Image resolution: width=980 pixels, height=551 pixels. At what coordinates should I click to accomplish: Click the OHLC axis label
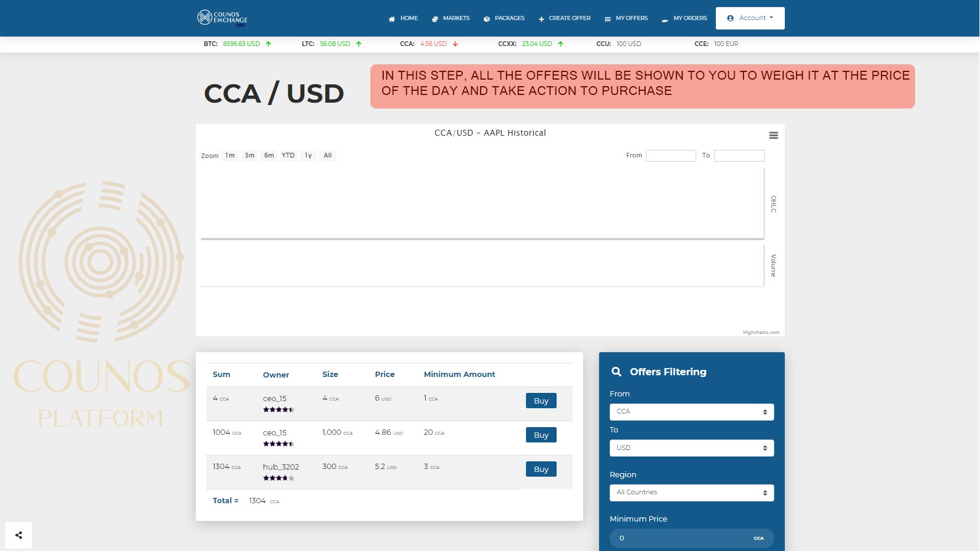774,204
